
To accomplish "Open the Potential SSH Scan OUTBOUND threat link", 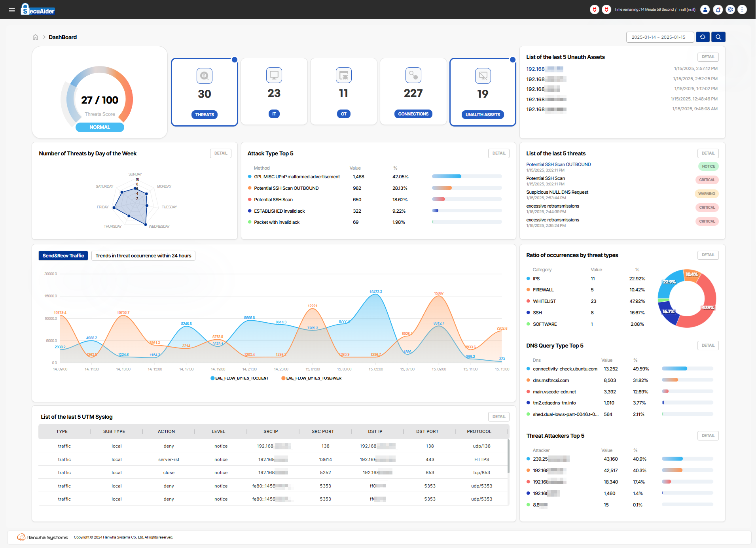I will (559, 164).
